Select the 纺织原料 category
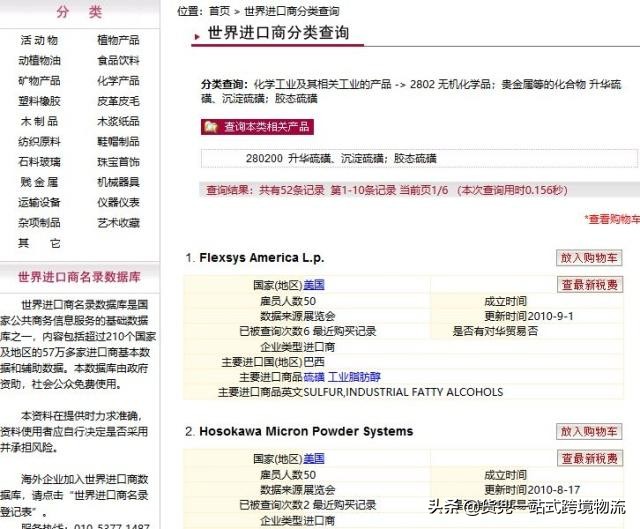This screenshot has height=529, width=640. click(x=39, y=142)
